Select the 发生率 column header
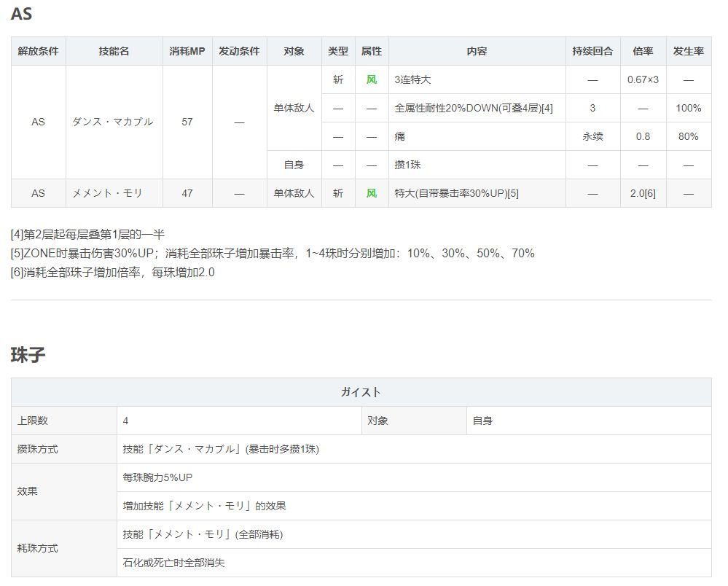 tap(688, 52)
